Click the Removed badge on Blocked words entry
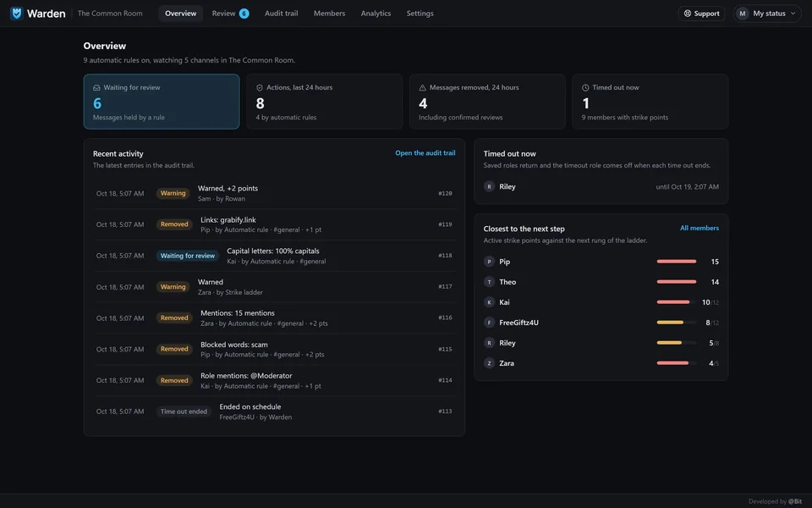Viewport: 812px width, 508px height. tap(174, 349)
